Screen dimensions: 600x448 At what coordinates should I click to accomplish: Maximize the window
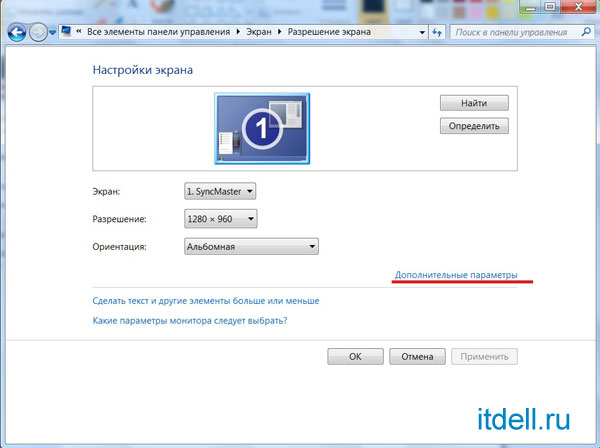pyautogui.click(x=550, y=7)
